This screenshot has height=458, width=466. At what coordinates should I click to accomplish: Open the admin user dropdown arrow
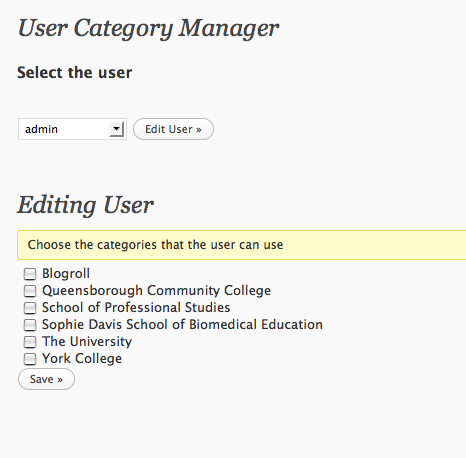click(116, 129)
